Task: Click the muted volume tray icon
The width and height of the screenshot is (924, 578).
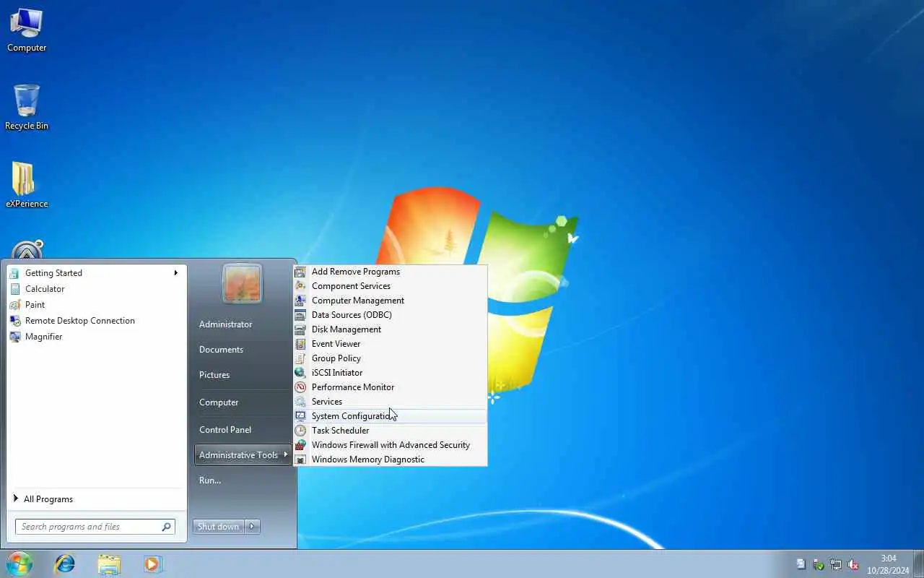Action: tap(853, 564)
